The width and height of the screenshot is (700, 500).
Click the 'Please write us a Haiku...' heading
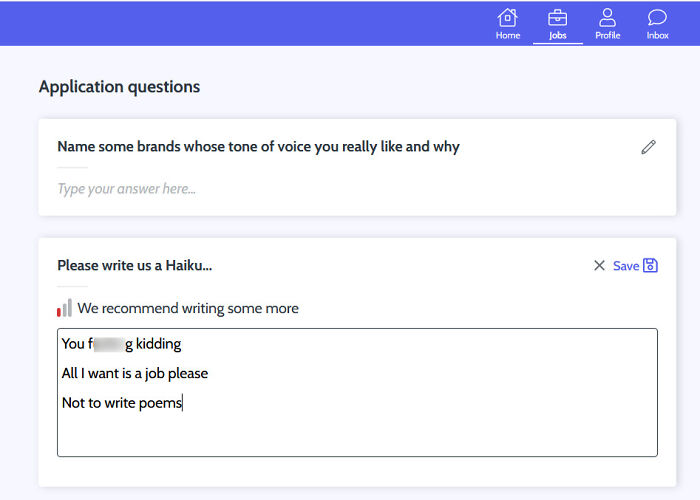134,265
